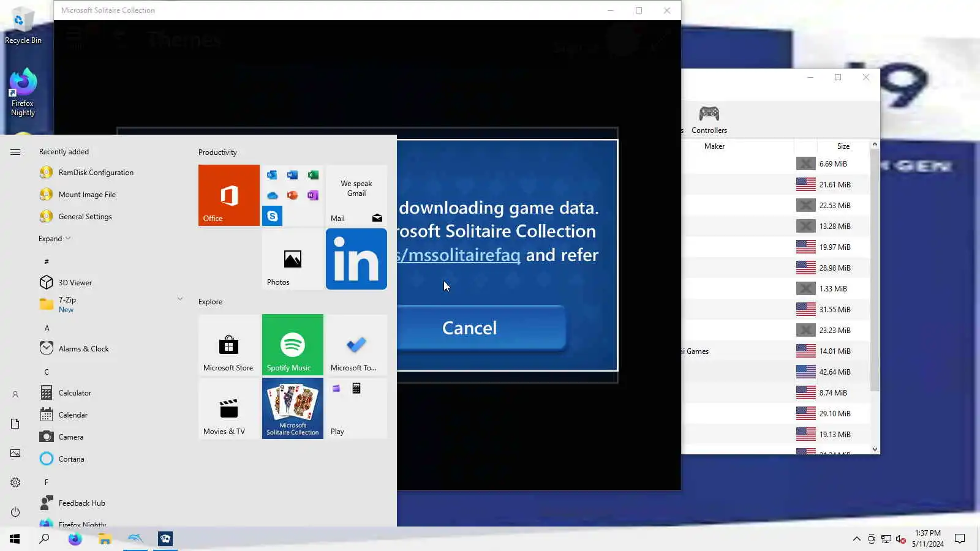Click the Windows Start button on taskbar
Screen dimensions: 980x551
point(15,539)
